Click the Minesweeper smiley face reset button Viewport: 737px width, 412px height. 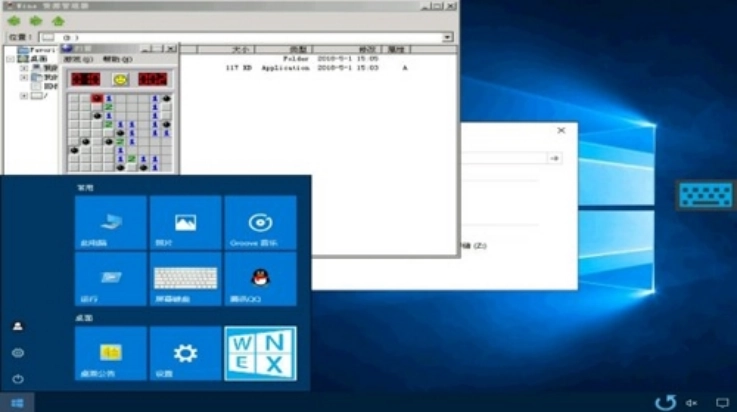(x=120, y=78)
